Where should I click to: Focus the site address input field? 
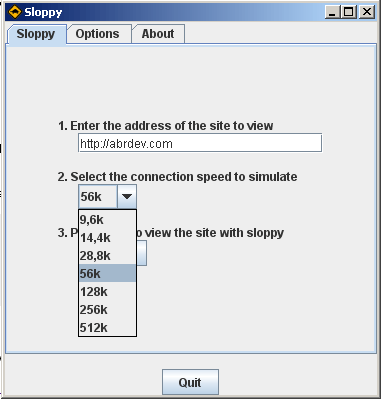click(x=200, y=143)
